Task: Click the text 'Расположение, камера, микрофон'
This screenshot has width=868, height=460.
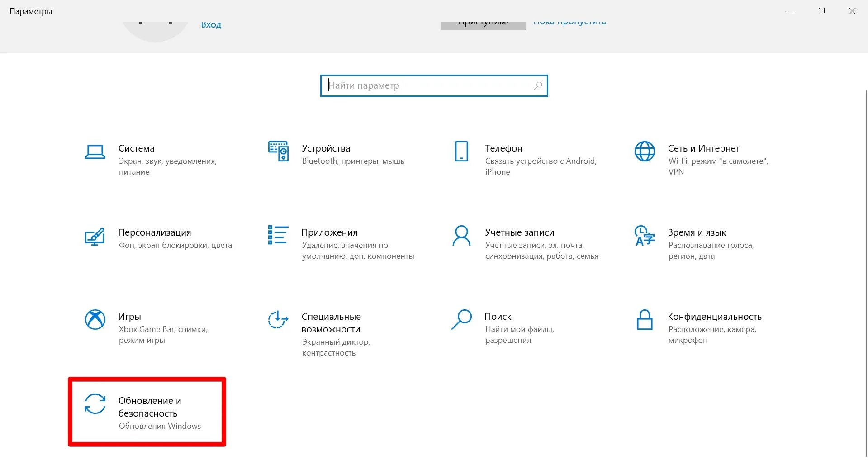Action: [712, 335]
